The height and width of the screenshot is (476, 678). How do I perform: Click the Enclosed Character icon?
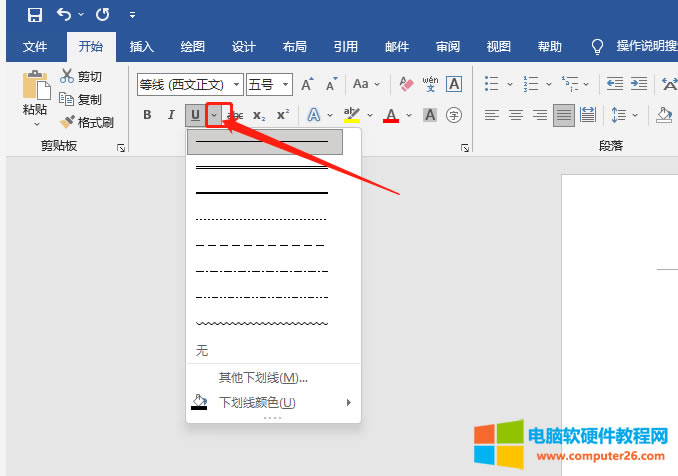454,115
